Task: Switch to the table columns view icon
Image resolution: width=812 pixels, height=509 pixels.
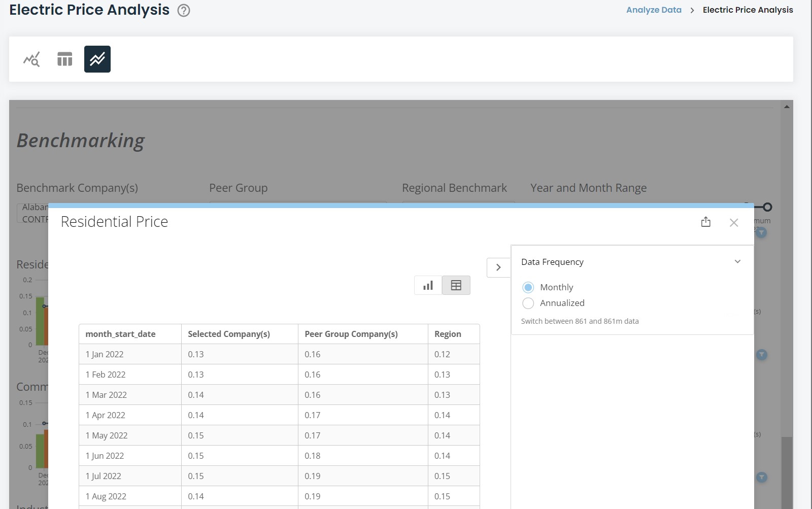Action: 64,59
